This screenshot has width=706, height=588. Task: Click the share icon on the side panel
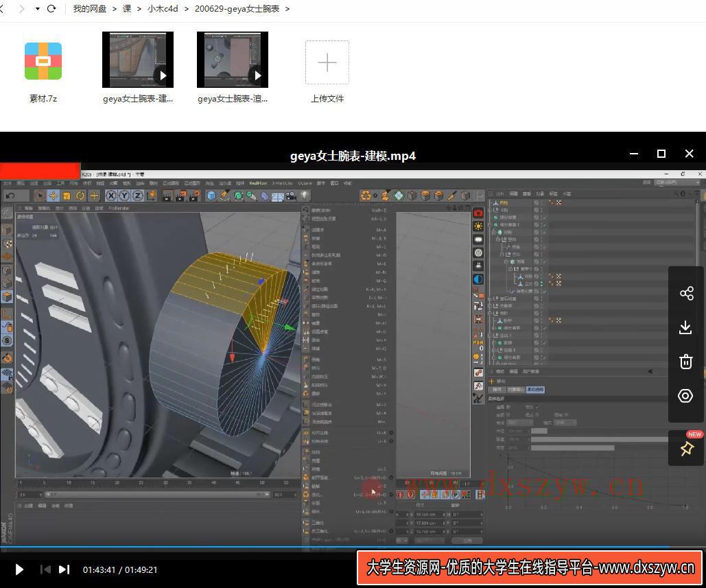coord(686,294)
